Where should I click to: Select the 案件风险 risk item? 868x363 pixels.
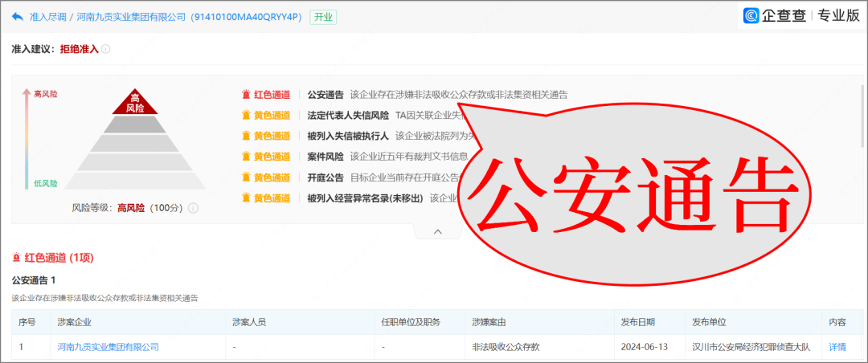(x=325, y=157)
